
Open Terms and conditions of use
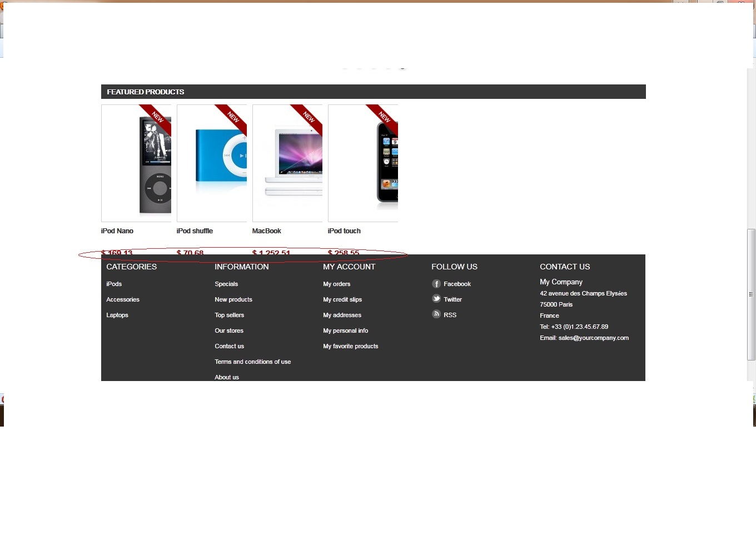(x=253, y=362)
